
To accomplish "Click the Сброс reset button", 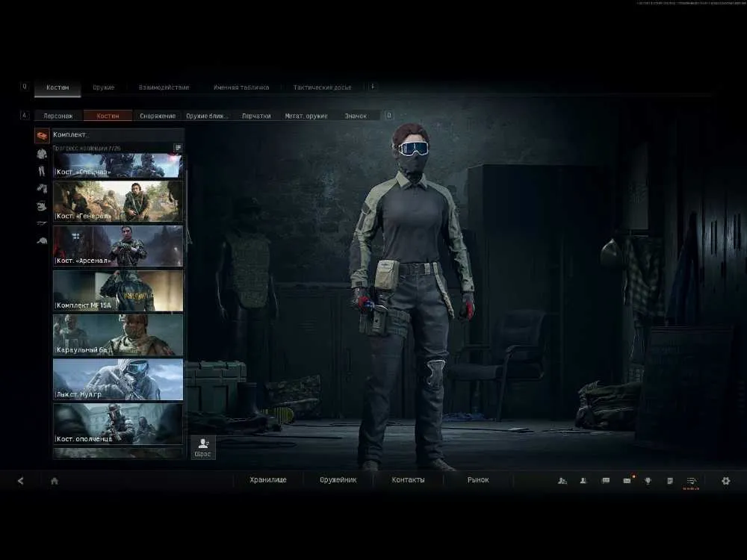I will point(203,447).
